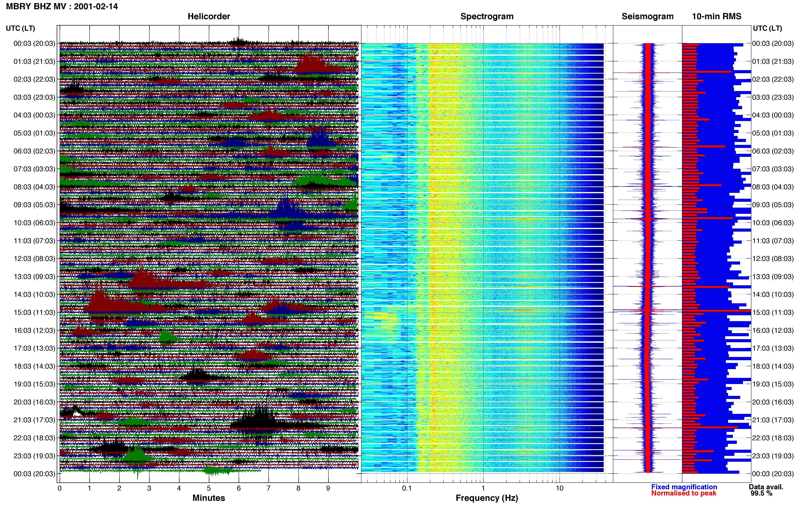The image size is (812, 508).
Task: Click the Seismogram panel heading
Action: [648, 16]
